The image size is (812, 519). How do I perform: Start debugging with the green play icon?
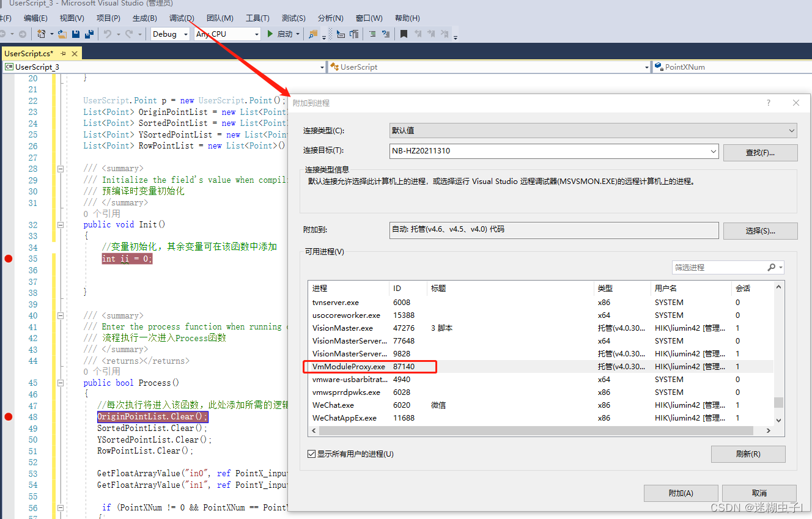tap(270, 34)
